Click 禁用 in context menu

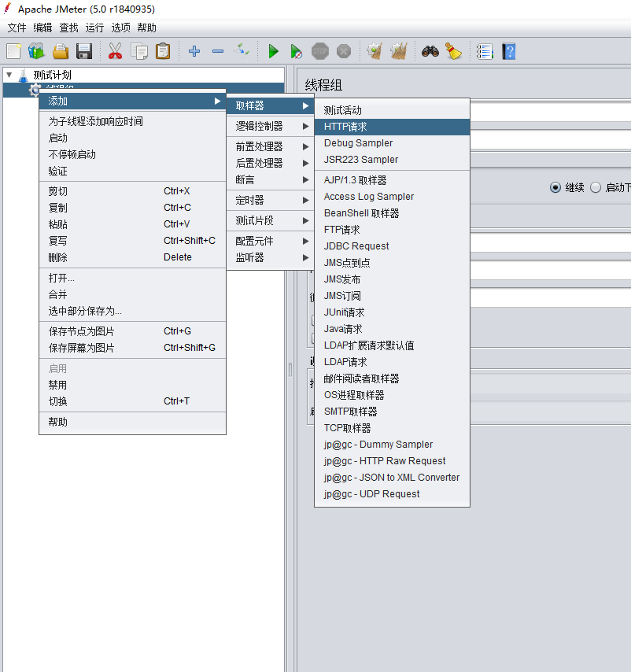coord(132,385)
